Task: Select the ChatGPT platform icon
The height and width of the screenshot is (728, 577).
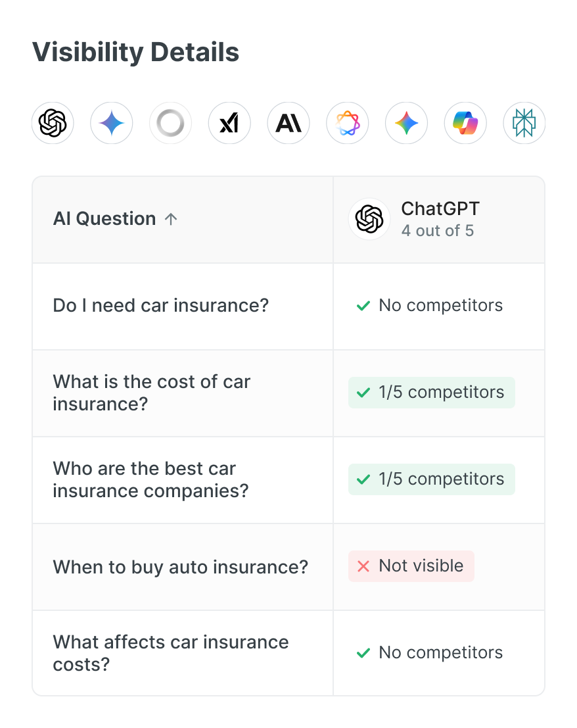Action: (x=53, y=123)
